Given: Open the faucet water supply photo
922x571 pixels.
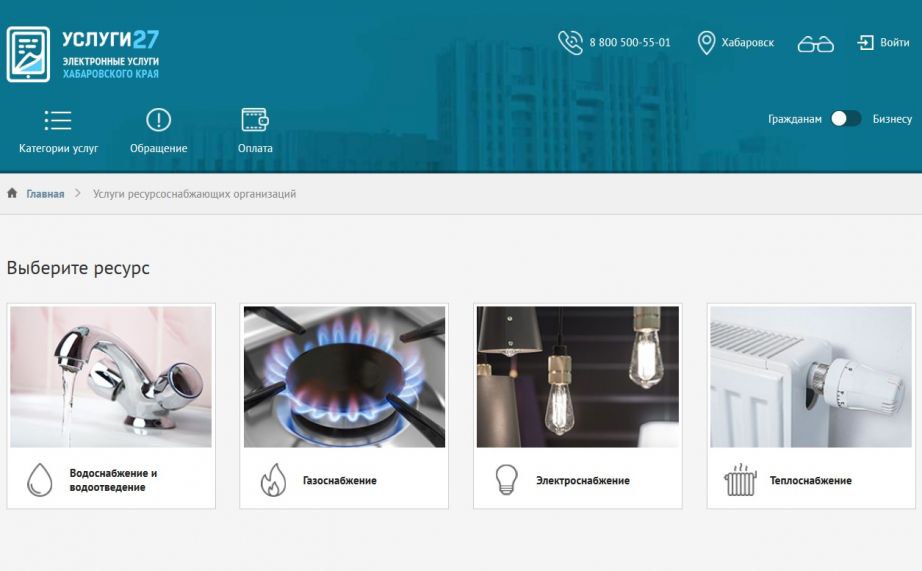Looking at the screenshot, I should [x=111, y=376].
